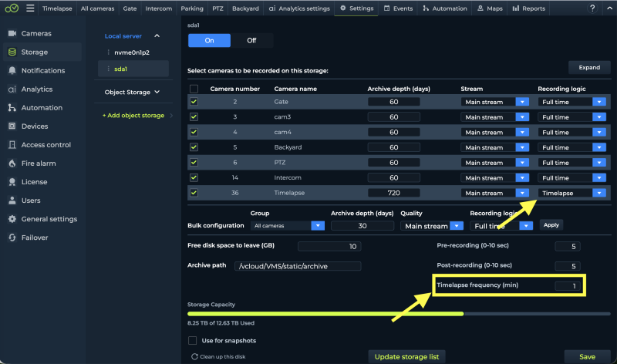Click Update storage list button

(406, 356)
